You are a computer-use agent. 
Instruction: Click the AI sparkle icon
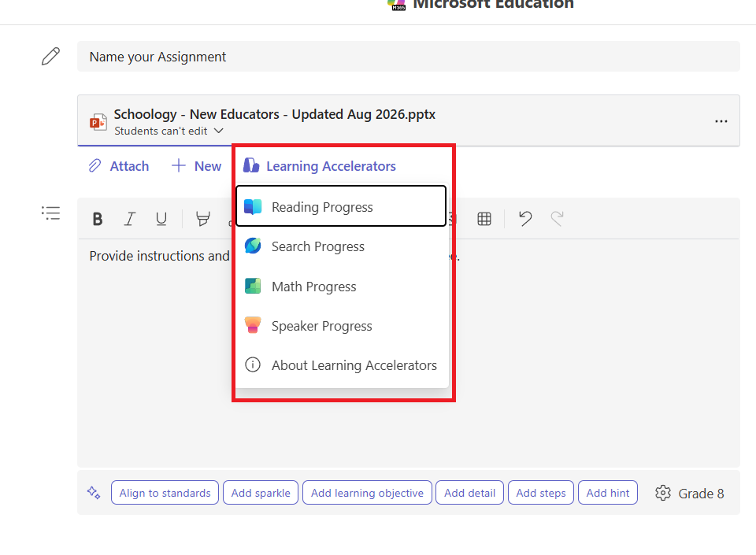tap(94, 493)
